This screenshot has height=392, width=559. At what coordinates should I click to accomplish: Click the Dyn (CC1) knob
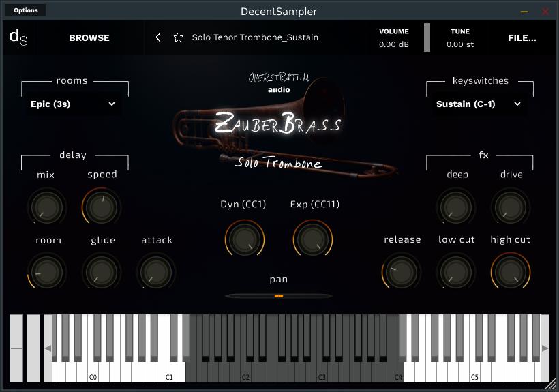[x=245, y=239]
